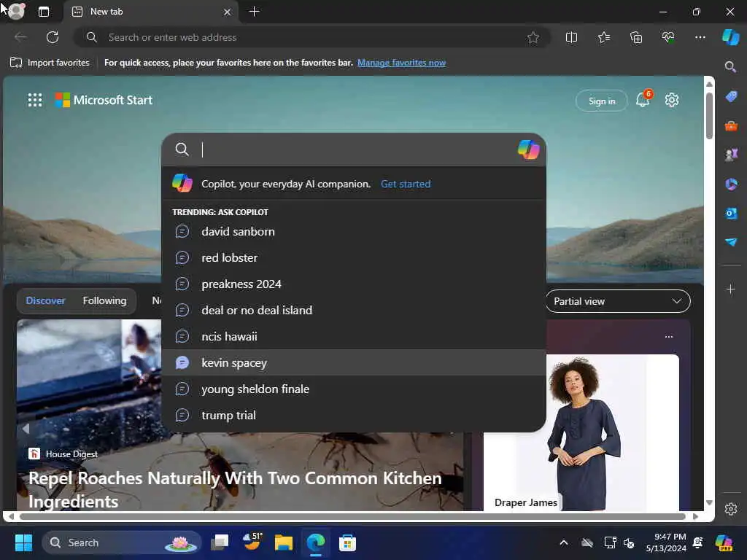
Task: Open Microsoft 365 sidebar icon
Action: point(731,184)
